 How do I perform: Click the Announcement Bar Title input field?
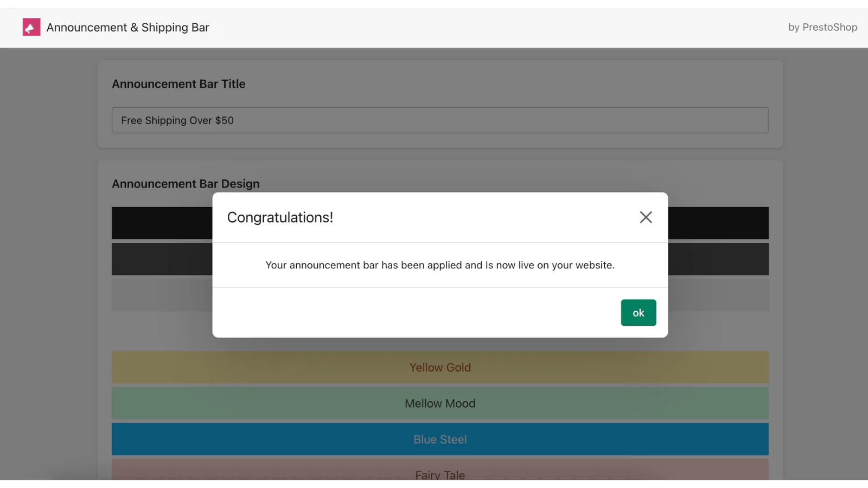click(439, 120)
